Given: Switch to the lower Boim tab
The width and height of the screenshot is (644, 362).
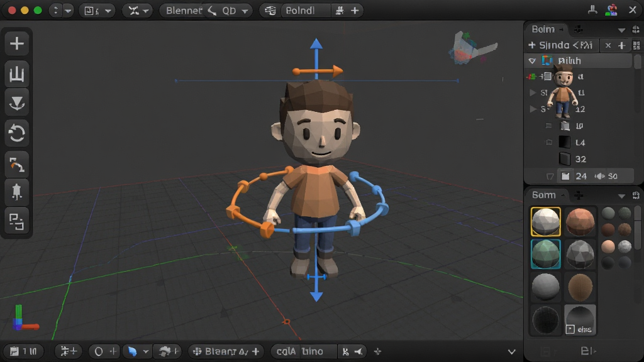Looking at the screenshot, I should [x=547, y=195].
